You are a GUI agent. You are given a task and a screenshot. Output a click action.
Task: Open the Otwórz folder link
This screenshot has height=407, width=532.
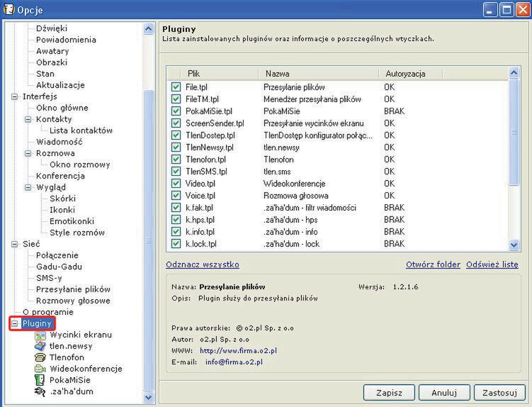(x=433, y=264)
